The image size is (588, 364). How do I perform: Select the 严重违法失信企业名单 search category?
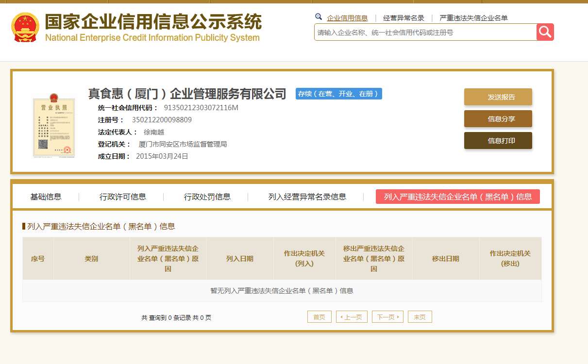(x=473, y=18)
